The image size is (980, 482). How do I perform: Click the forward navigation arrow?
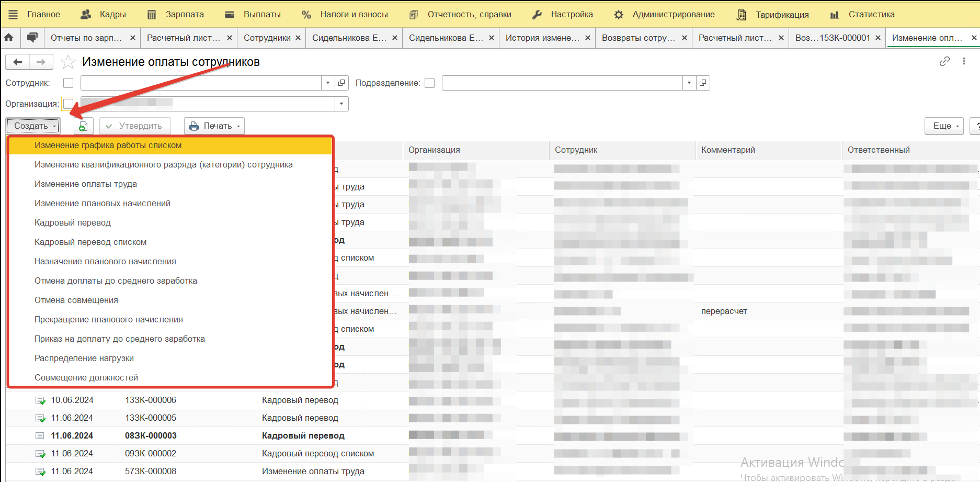(41, 62)
